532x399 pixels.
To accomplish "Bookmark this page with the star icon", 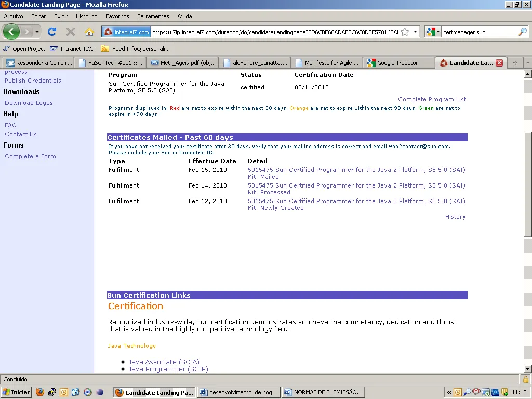I will [x=405, y=32].
